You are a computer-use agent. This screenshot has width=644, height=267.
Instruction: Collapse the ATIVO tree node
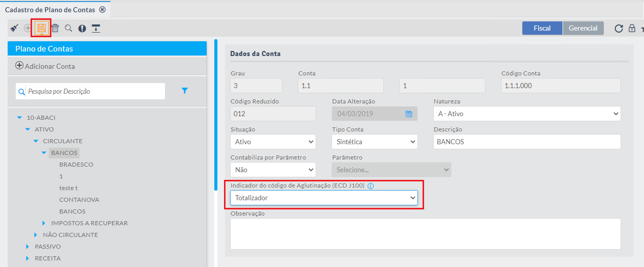pos(28,129)
